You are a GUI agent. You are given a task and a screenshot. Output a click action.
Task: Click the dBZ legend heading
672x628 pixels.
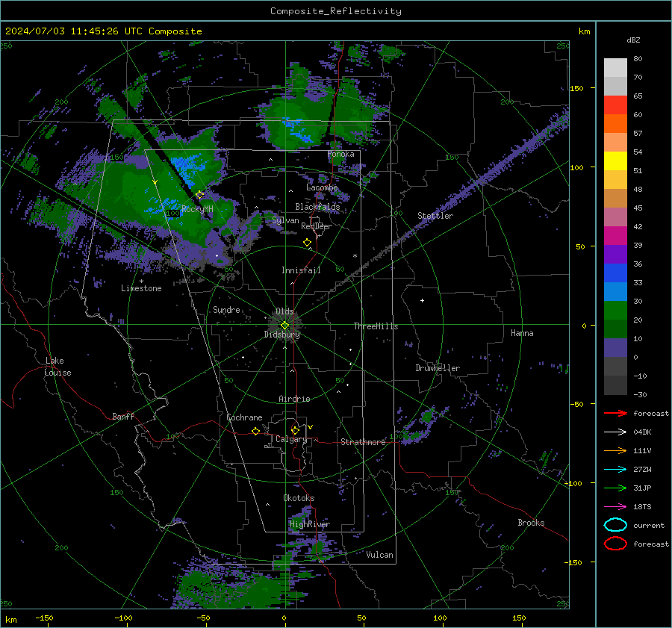[633, 40]
